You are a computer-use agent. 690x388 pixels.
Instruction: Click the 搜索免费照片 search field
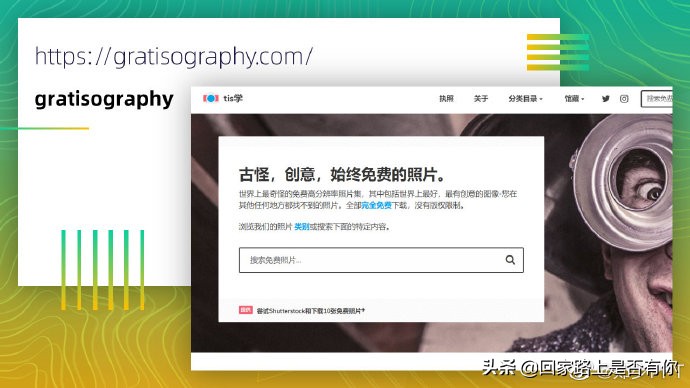381,260
